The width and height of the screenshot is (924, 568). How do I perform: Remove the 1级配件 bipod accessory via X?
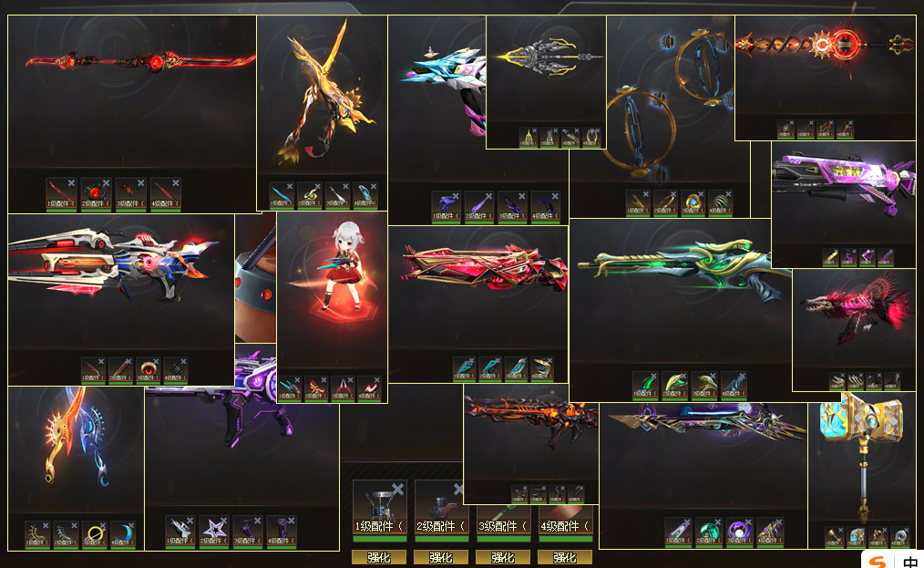pos(398,489)
